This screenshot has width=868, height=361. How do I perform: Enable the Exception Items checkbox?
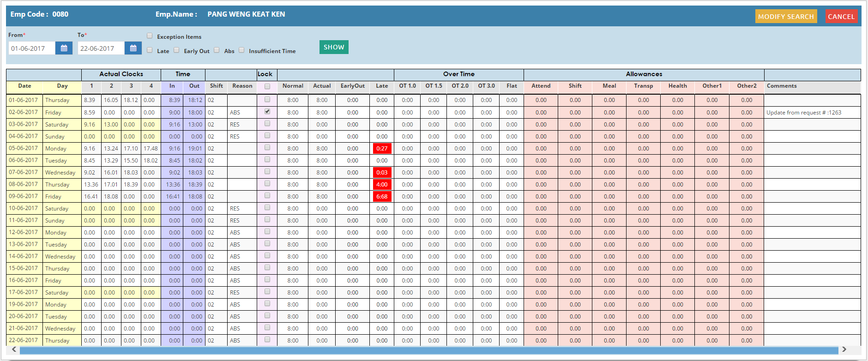150,36
